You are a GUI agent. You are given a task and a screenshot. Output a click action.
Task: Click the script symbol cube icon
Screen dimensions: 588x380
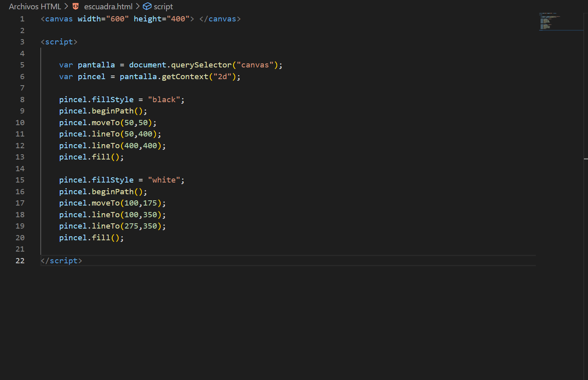[x=147, y=6]
